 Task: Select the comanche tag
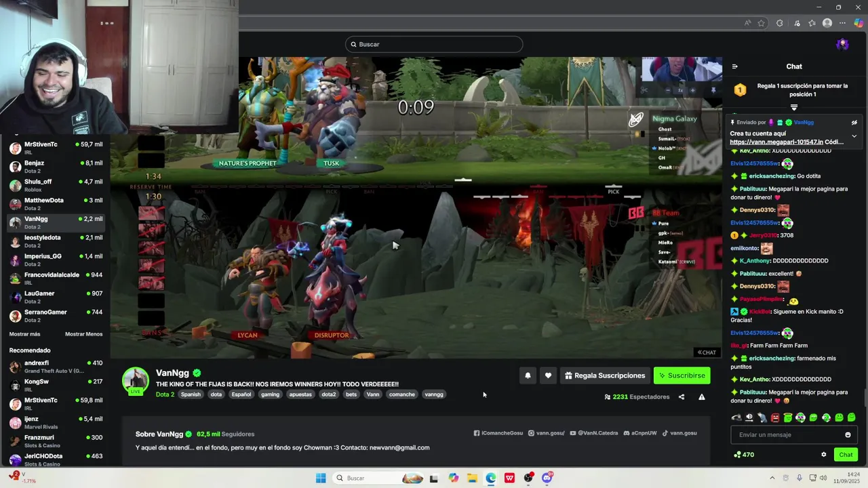click(x=401, y=394)
